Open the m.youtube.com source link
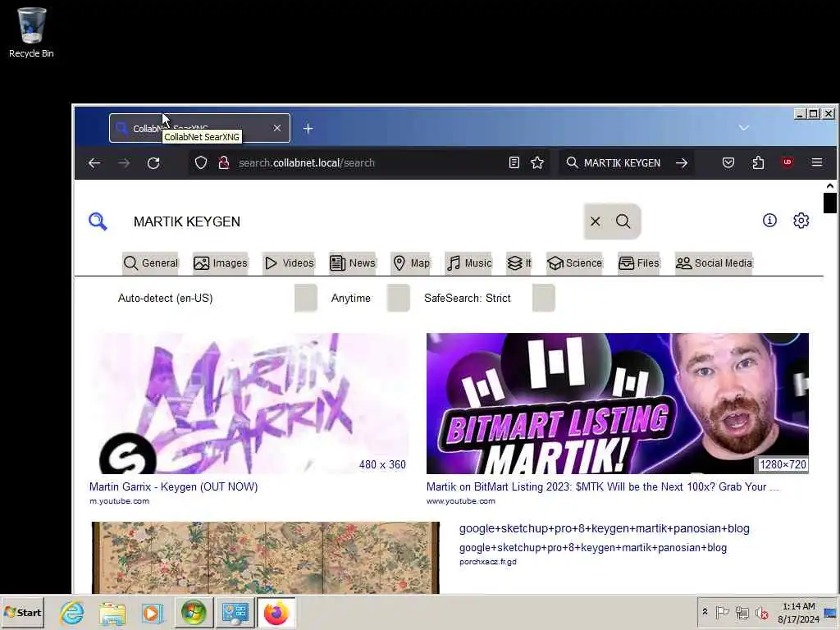This screenshot has width=840, height=630. [119, 501]
